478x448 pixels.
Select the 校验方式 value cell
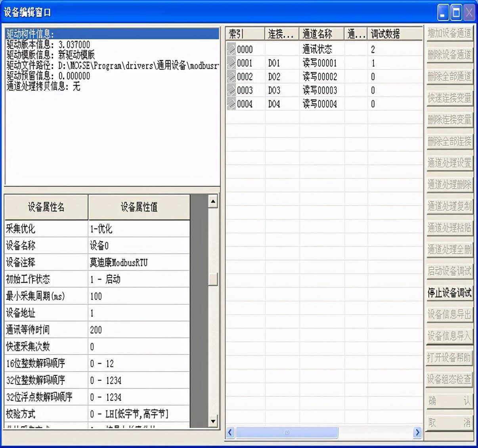point(139,414)
